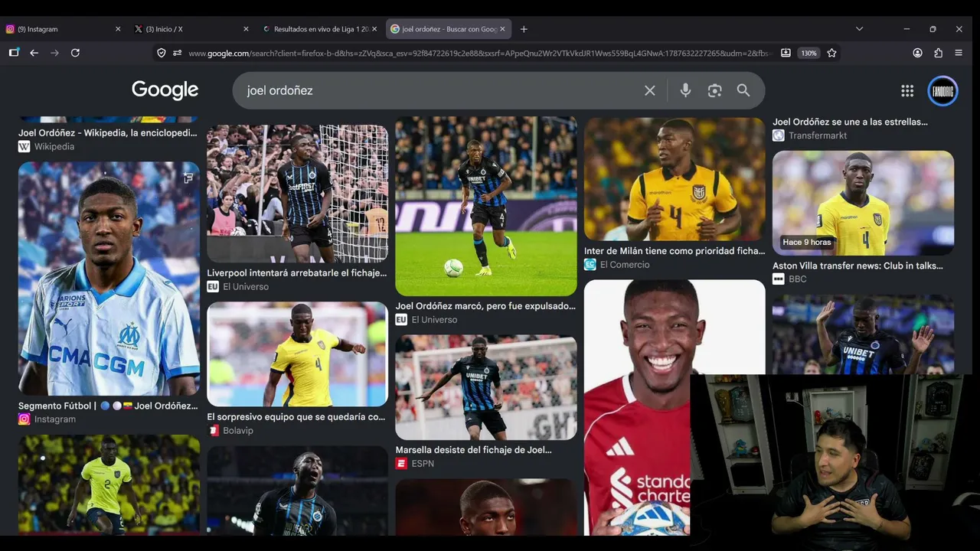The width and height of the screenshot is (980, 551).
Task: Go forward one page
Action: click(x=54, y=53)
